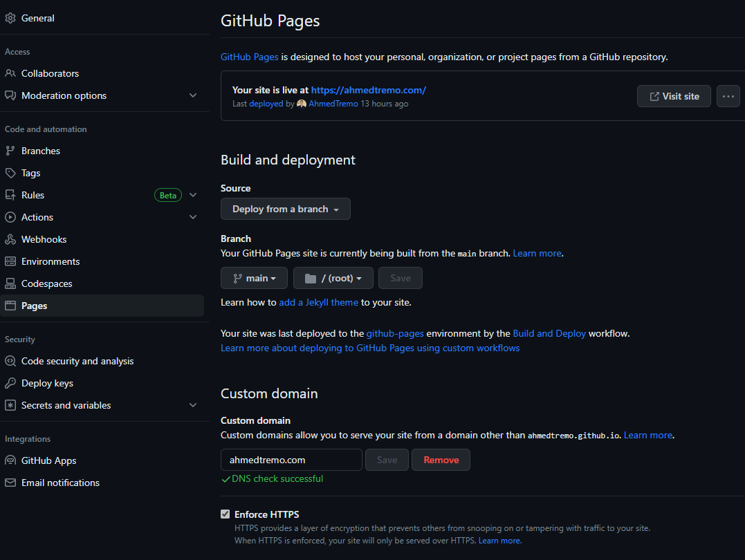
Task: Open the main branch selector dropdown
Action: [x=254, y=278]
